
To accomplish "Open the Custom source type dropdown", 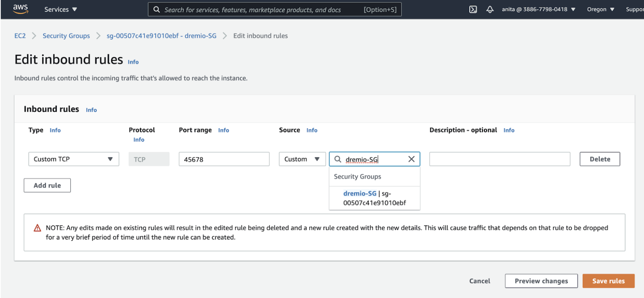I will coord(302,159).
